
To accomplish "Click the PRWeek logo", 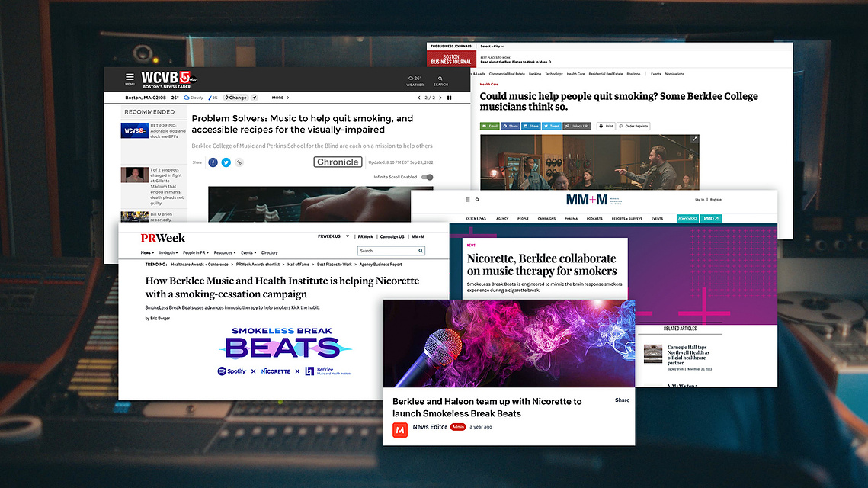I will pos(163,238).
